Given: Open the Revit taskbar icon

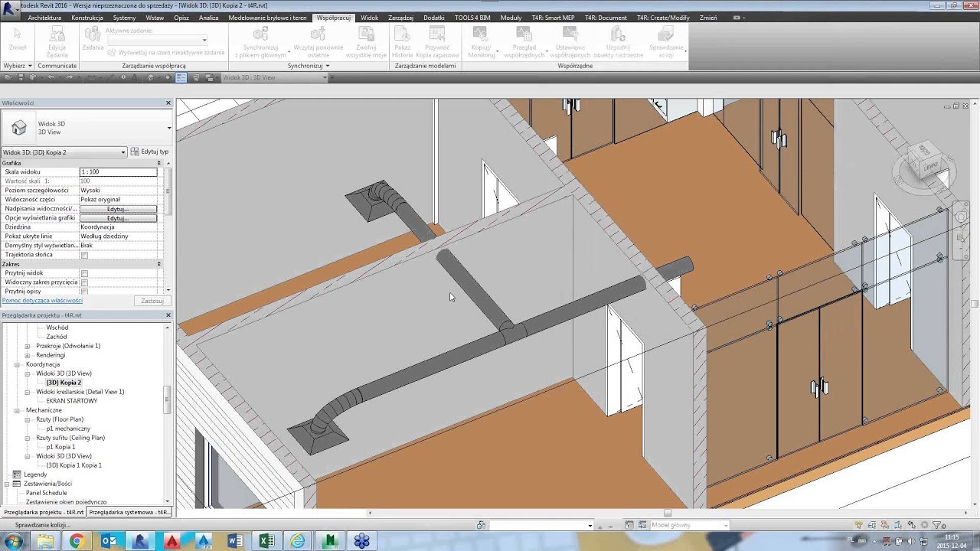Looking at the screenshot, I should coord(140,541).
